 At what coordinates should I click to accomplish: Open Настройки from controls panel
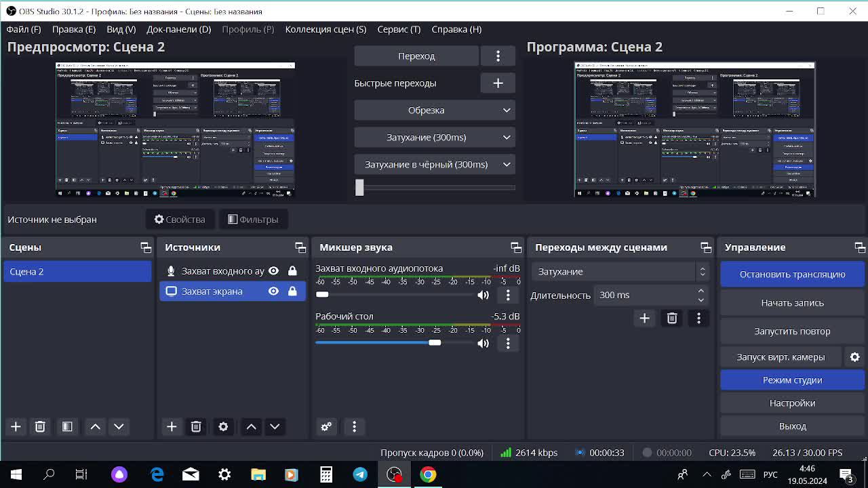click(792, 403)
